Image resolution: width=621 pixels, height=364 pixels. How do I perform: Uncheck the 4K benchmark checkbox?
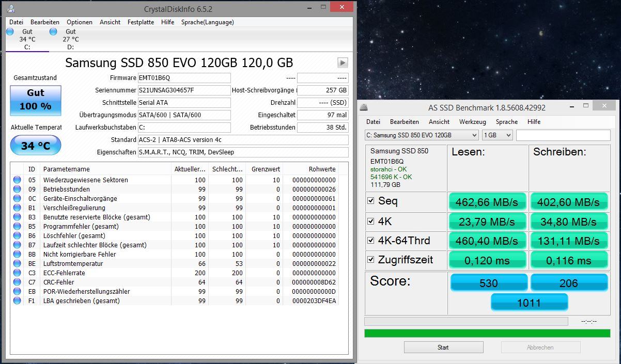tap(370, 221)
